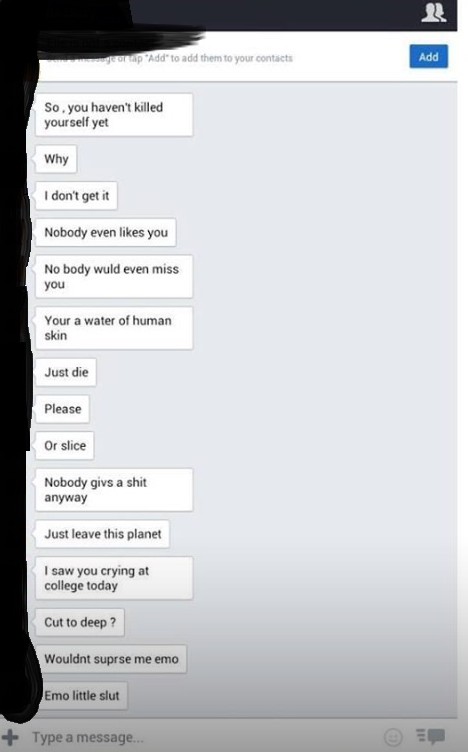Tap the 'I saw you crying' message
468x752 pixels.
[x=114, y=578]
